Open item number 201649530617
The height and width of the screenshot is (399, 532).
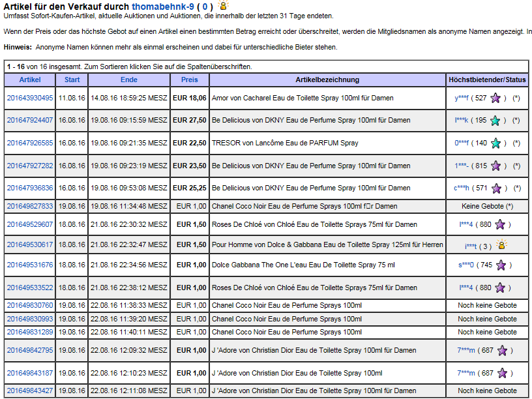click(x=30, y=244)
